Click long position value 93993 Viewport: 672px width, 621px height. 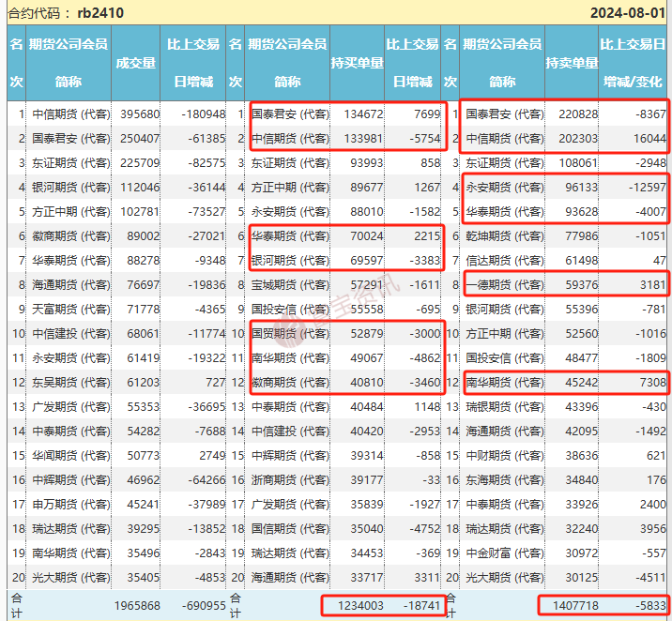367,163
